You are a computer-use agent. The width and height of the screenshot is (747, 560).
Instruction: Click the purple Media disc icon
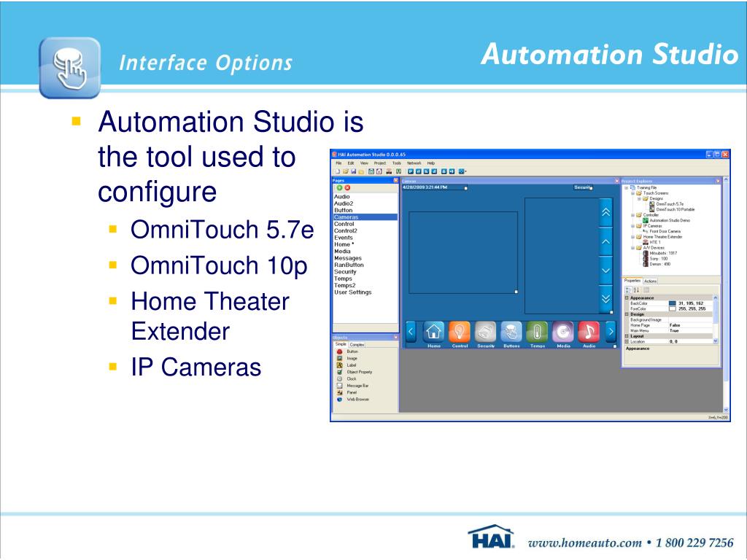coord(563,332)
